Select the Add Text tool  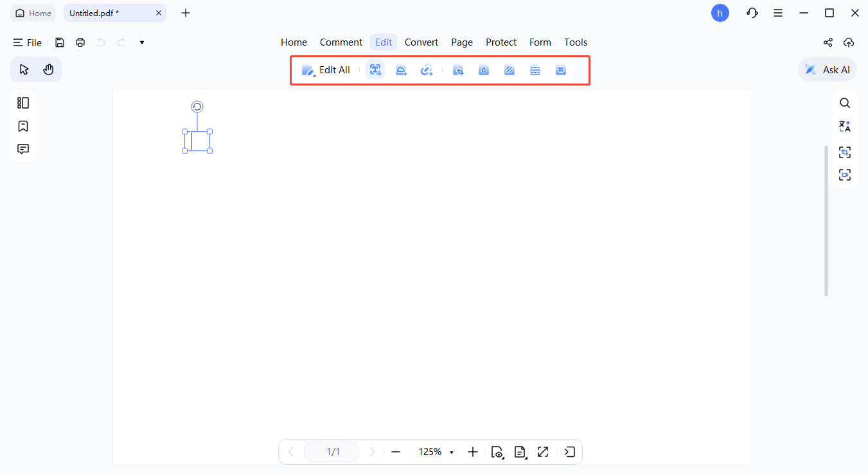375,69
